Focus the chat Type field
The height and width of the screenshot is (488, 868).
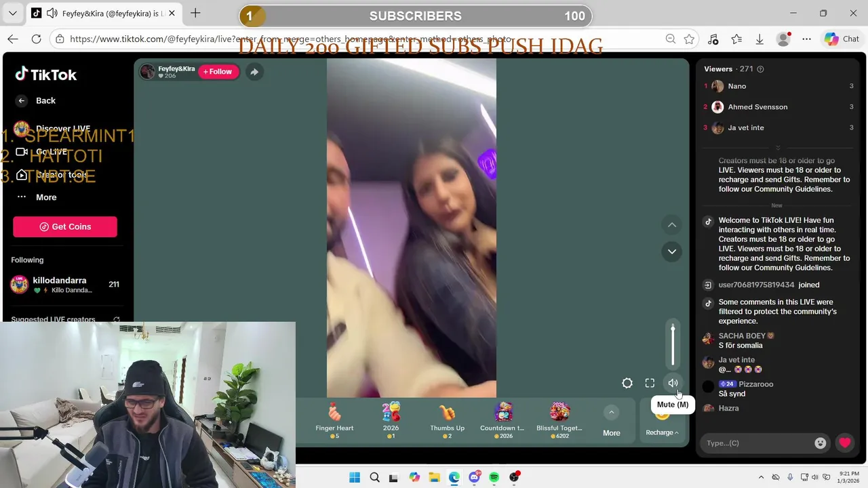pyautogui.click(x=757, y=443)
